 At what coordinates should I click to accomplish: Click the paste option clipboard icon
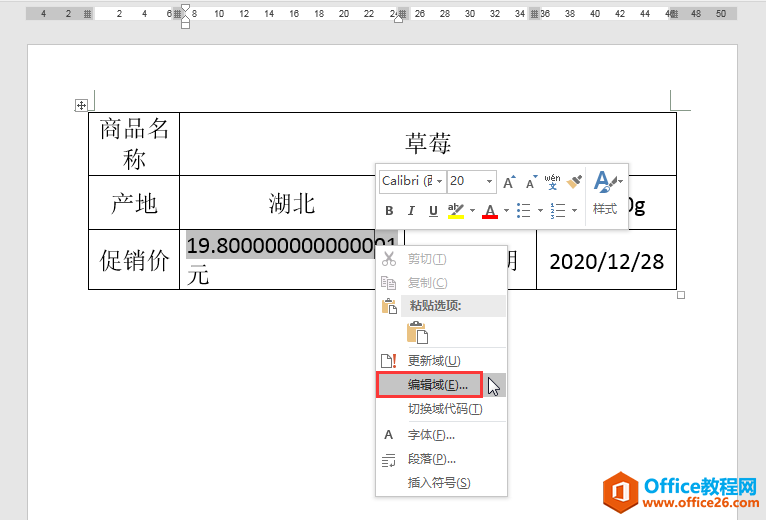(417, 333)
